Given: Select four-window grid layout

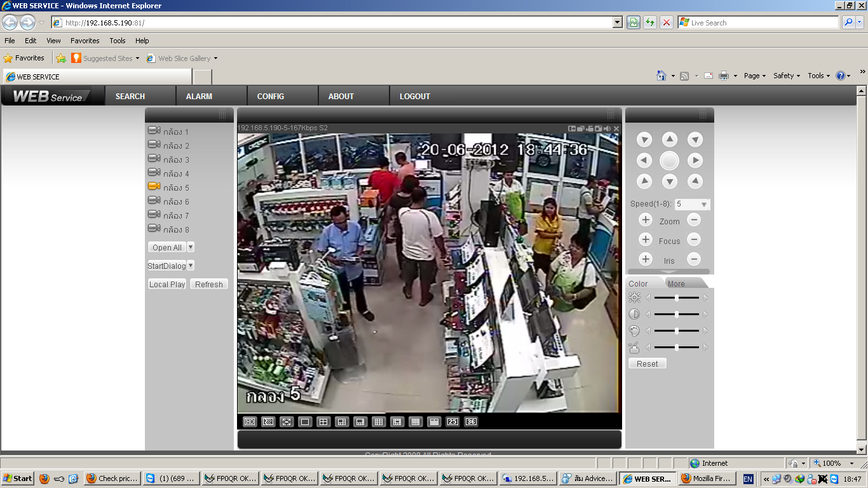Looking at the screenshot, I should click(323, 421).
